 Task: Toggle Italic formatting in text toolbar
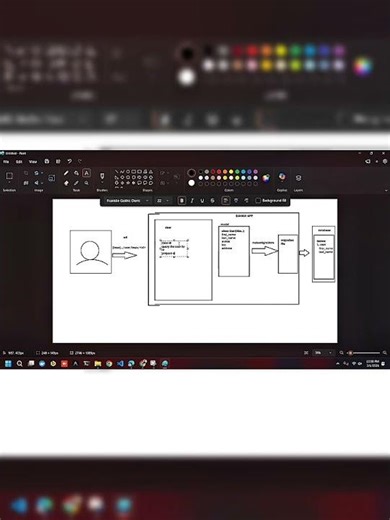tap(192, 201)
